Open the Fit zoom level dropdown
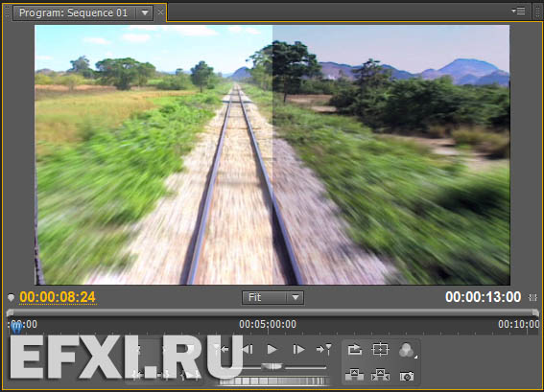544x392 pixels. tap(272, 297)
